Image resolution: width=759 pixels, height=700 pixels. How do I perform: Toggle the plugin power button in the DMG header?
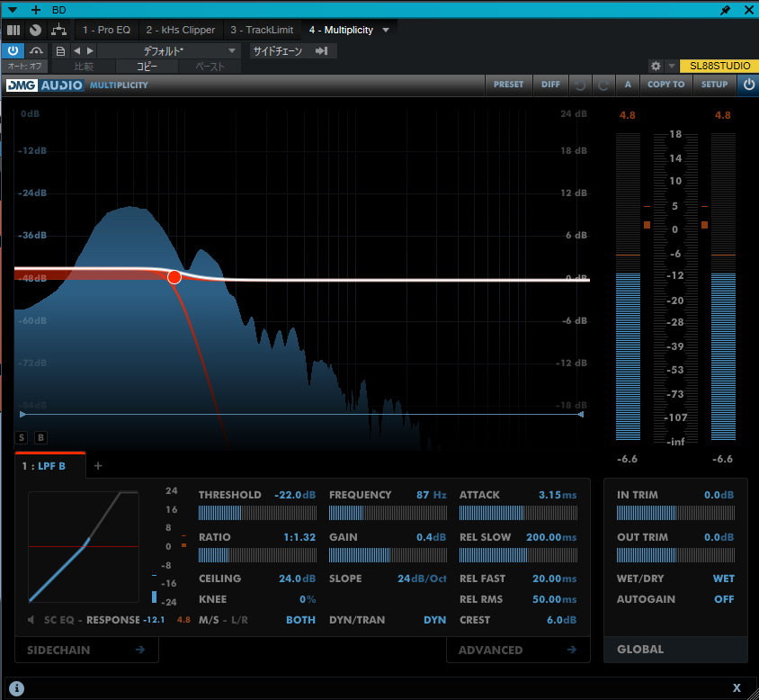coord(748,85)
